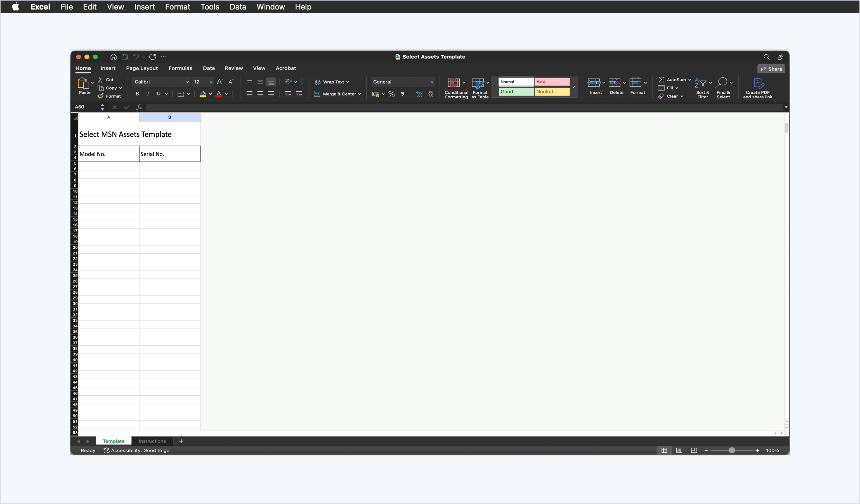Click the increase decimal icon
Image resolution: width=860 pixels, height=504 pixels.
[419, 94]
